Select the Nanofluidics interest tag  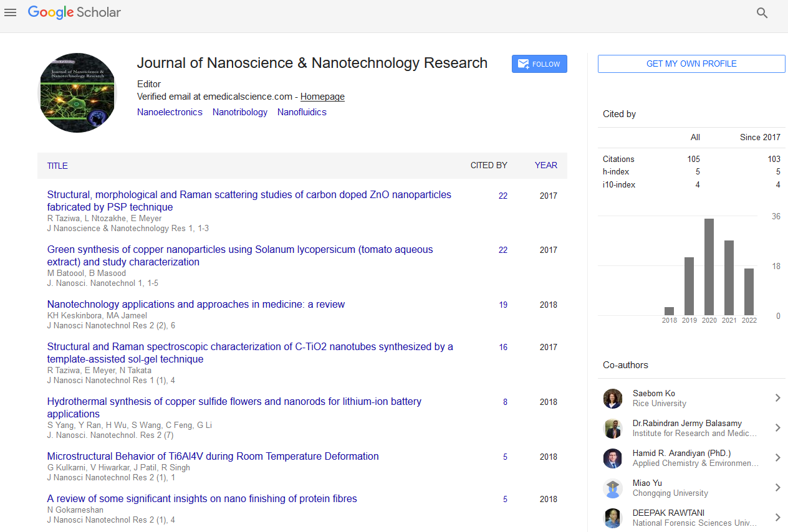pos(302,112)
